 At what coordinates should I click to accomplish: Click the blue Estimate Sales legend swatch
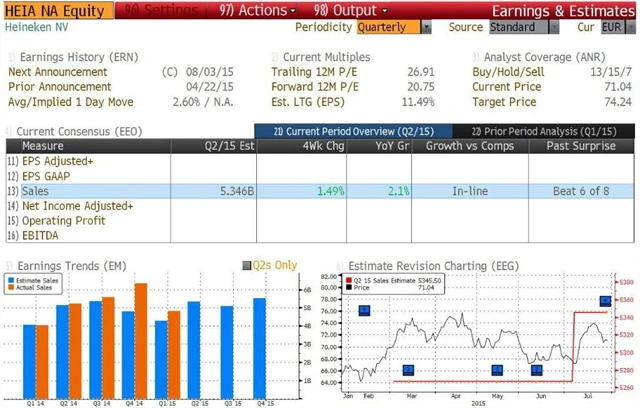point(11,280)
